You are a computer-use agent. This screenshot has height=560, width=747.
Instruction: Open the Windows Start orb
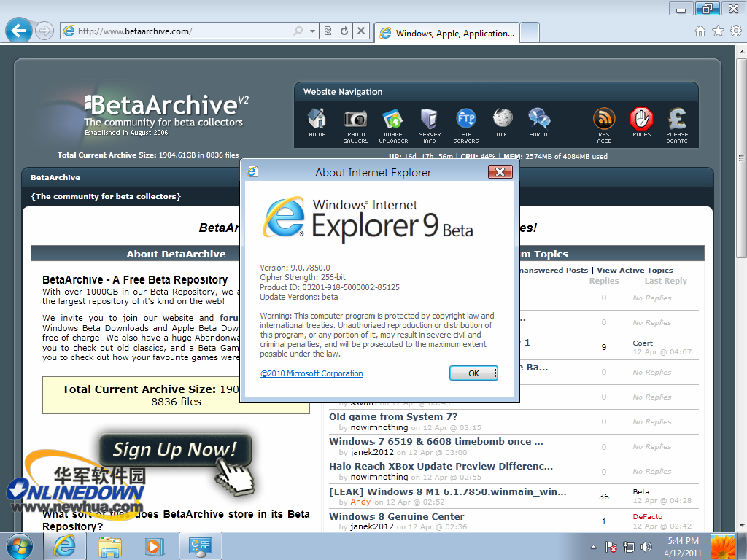point(20,546)
